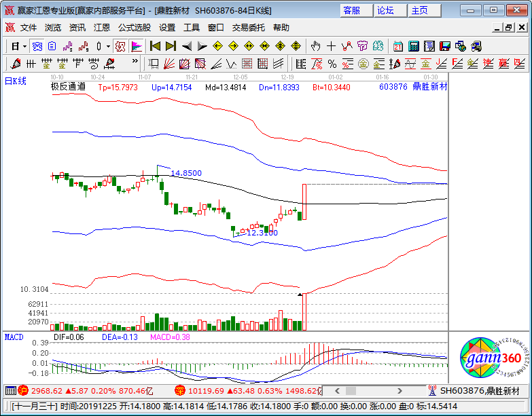This screenshot has width=532, height=416.
Task: Expand the candlestick type dropdown arrow
Action: click(108, 46)
